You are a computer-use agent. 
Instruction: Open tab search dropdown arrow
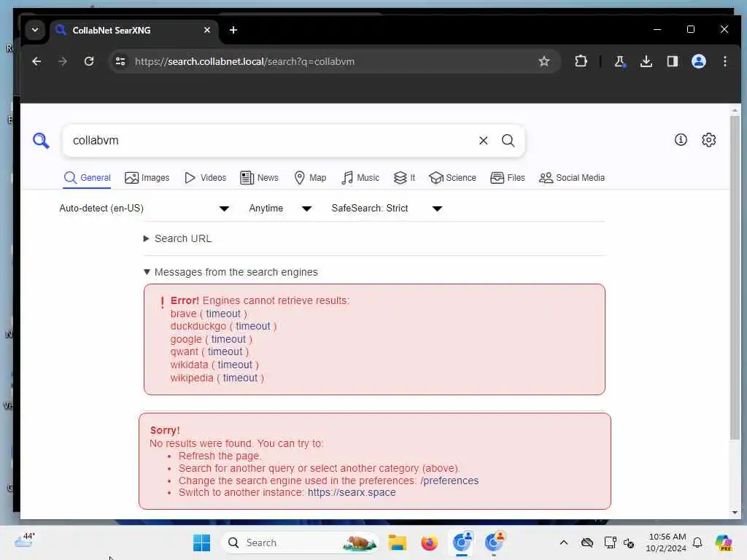click(x=35, y=30)
